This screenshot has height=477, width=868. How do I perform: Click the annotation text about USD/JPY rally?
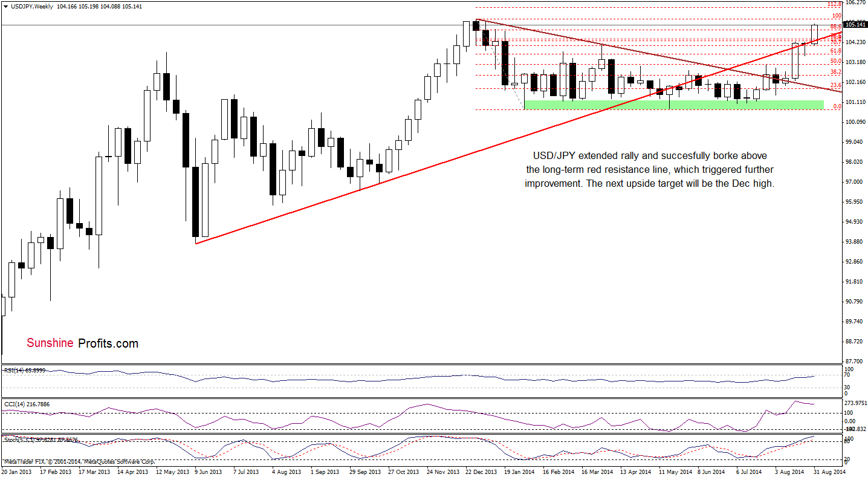[649, 170]
